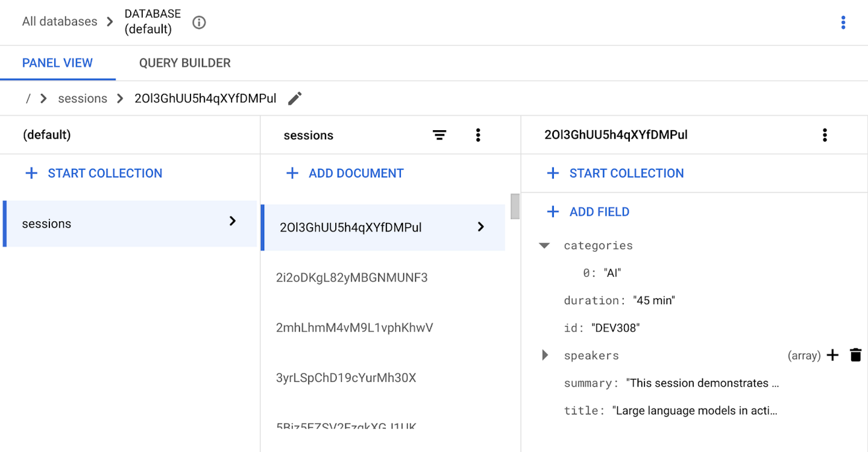The height and width of the screenshot is (452, 868).
Task: Delete the speakers field using the trash icon
Action: pyautogui.click(x=856, y=355)
